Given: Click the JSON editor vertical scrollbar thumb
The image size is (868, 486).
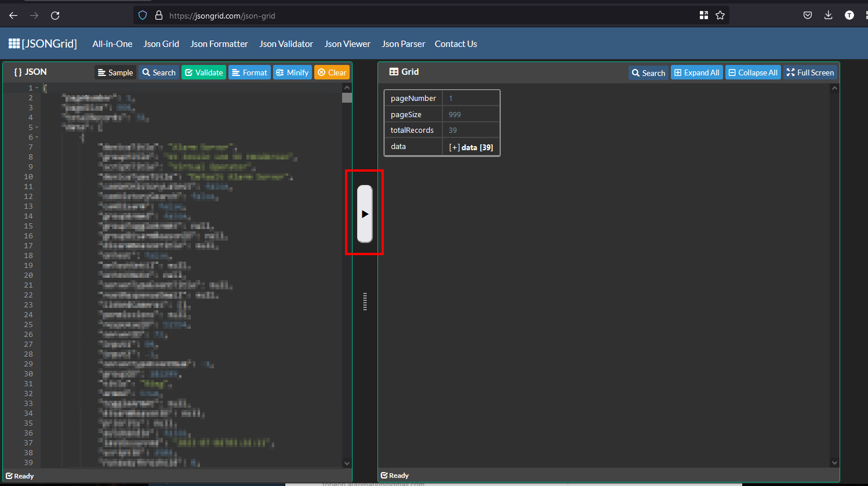Looking at the screenshot, I should coord(347,97).
